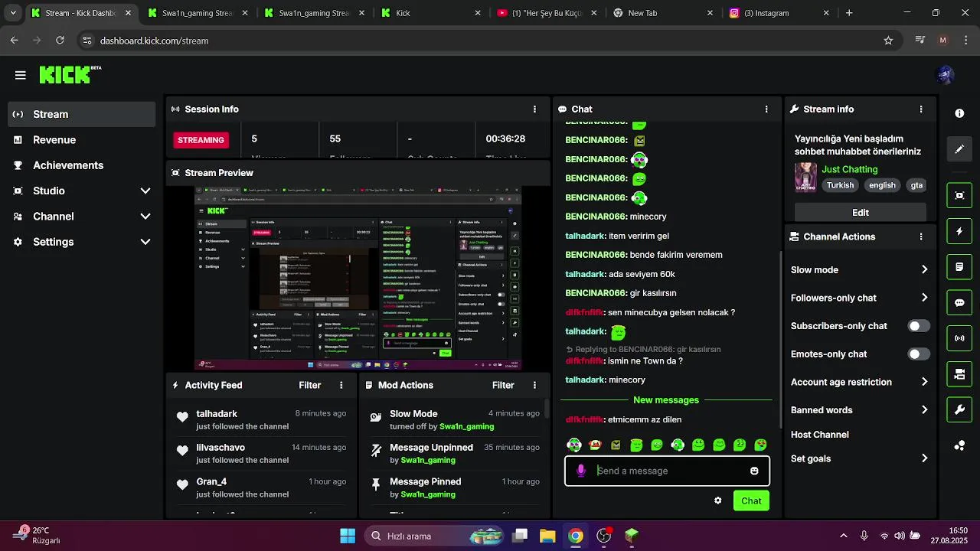Toggle Emotes-only chat switch

coord(918,354)
